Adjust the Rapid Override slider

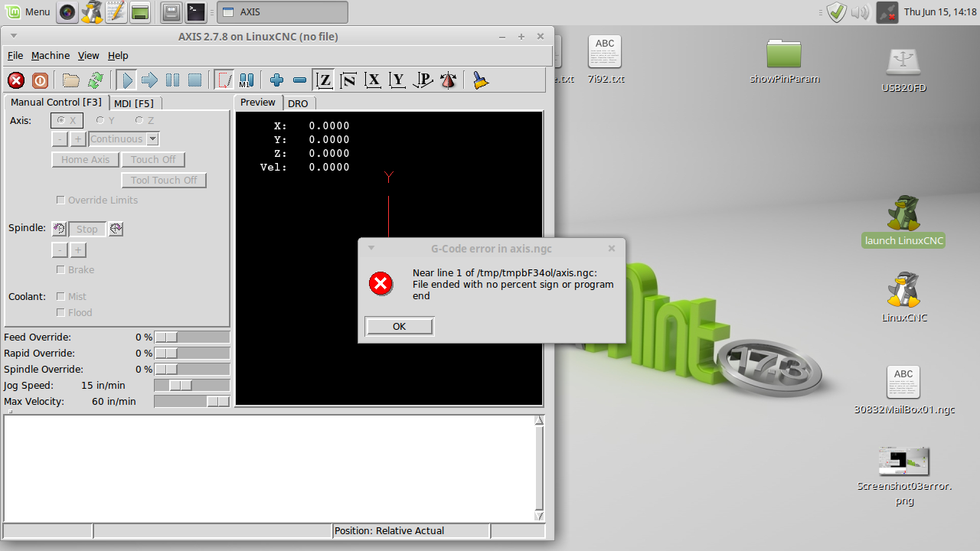click(x=192, y=353)
